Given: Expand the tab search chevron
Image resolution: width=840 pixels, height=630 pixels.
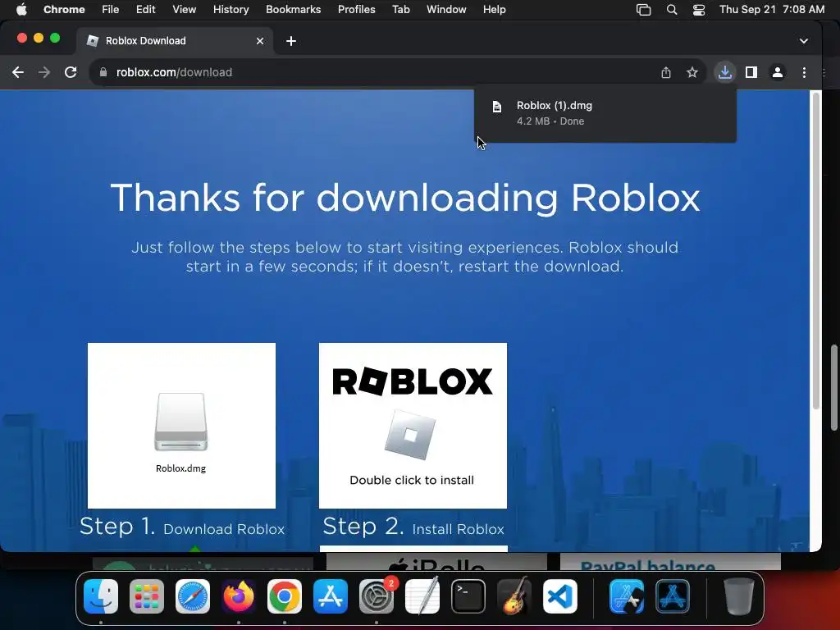Looking at the screenshot, I should (x=804, y=41).
